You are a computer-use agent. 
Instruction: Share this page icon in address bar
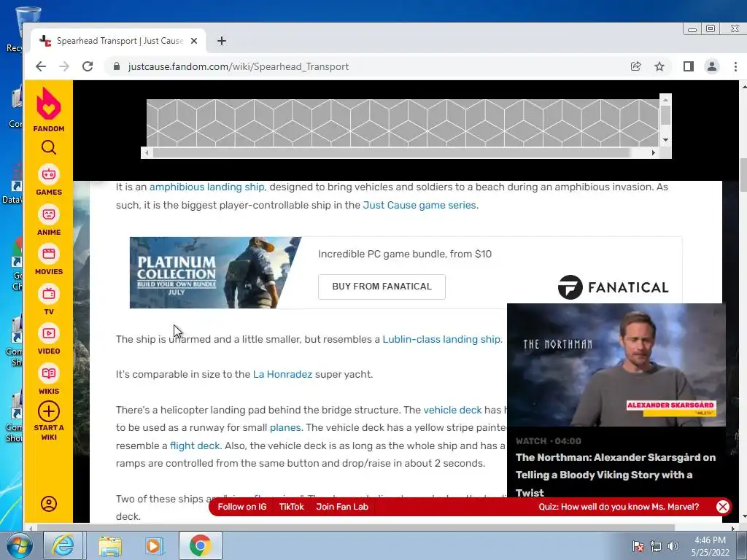[635, 66]
